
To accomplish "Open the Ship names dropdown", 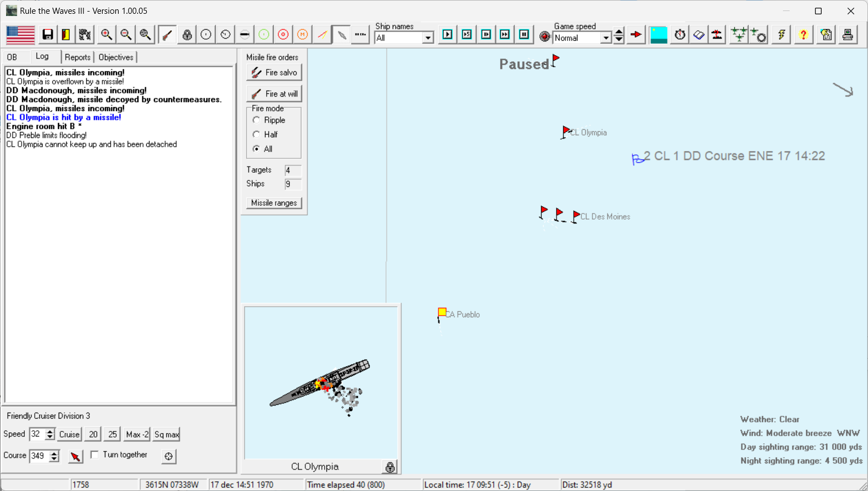I will [427, 38].
